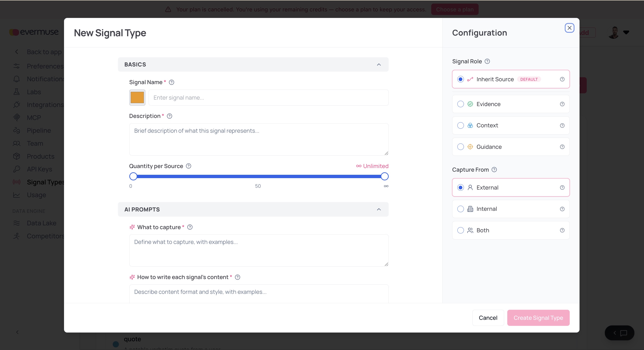Click the API Keys key icon
Screen dimensions: 644x350
coord(17,169)
